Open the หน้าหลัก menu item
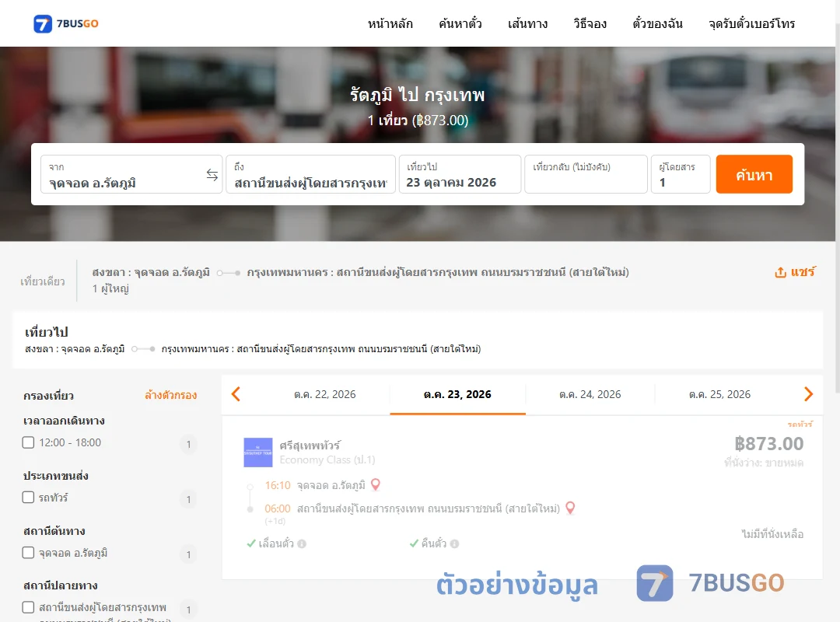Image resolution: width=840 pixels, height=622 pixels. tap(390, 23)
